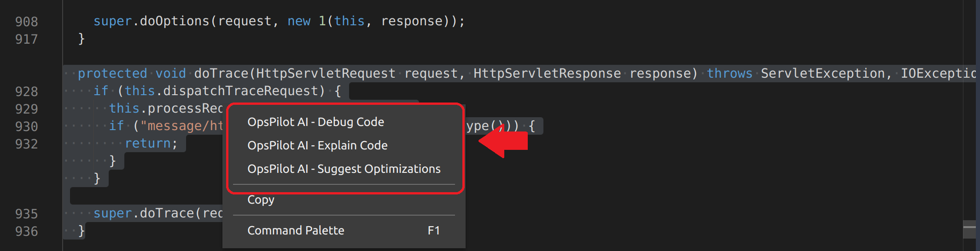Click line number 936 in gutter

(26, 231)
